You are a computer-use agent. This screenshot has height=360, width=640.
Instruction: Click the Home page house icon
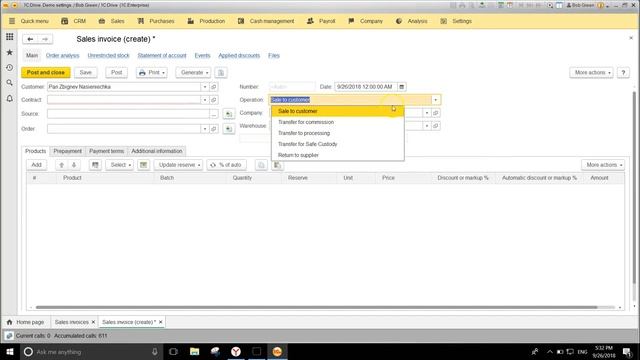9,322
